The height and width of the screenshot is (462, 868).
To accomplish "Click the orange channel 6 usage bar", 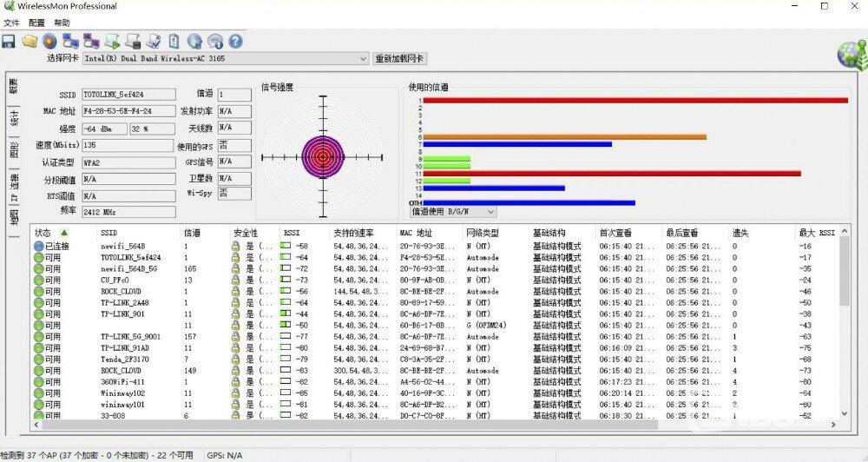I will [x=565, y=137].
